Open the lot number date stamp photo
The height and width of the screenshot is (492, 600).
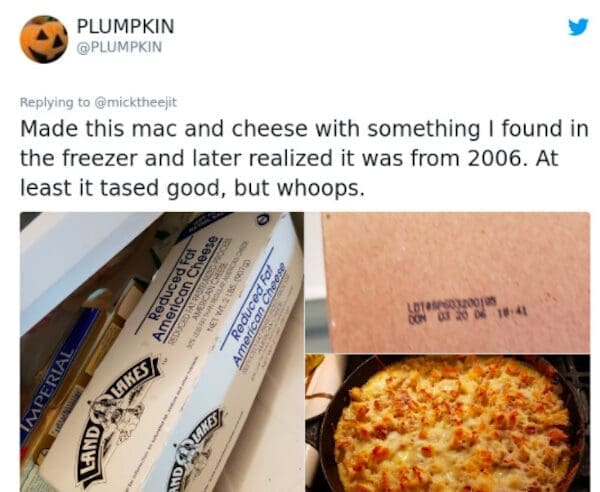pyautogui.click(x=448, y=282)
